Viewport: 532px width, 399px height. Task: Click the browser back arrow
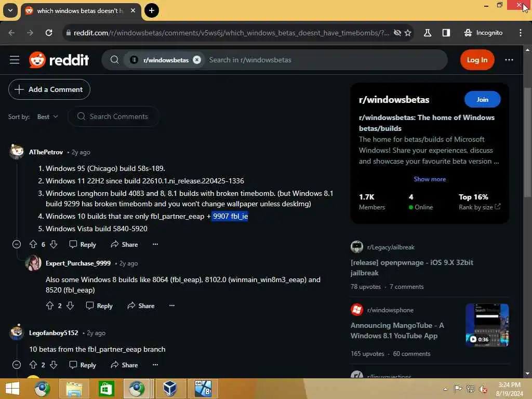tap(11, 33)
